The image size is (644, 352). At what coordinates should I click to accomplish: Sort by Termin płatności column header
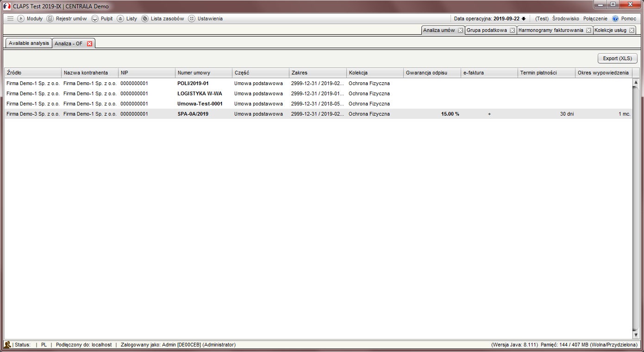click(x=546, y=73)
